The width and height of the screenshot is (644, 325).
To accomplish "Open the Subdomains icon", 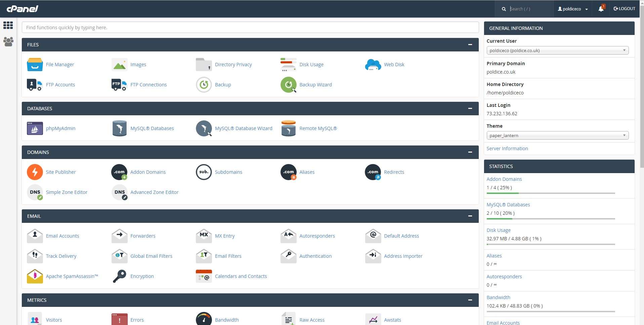I will tap(204, 172).
